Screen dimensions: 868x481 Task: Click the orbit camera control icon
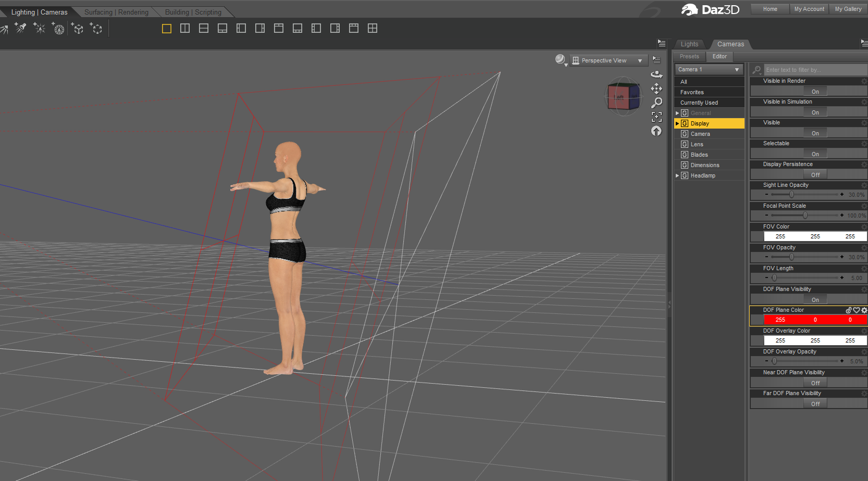[656, 74]
